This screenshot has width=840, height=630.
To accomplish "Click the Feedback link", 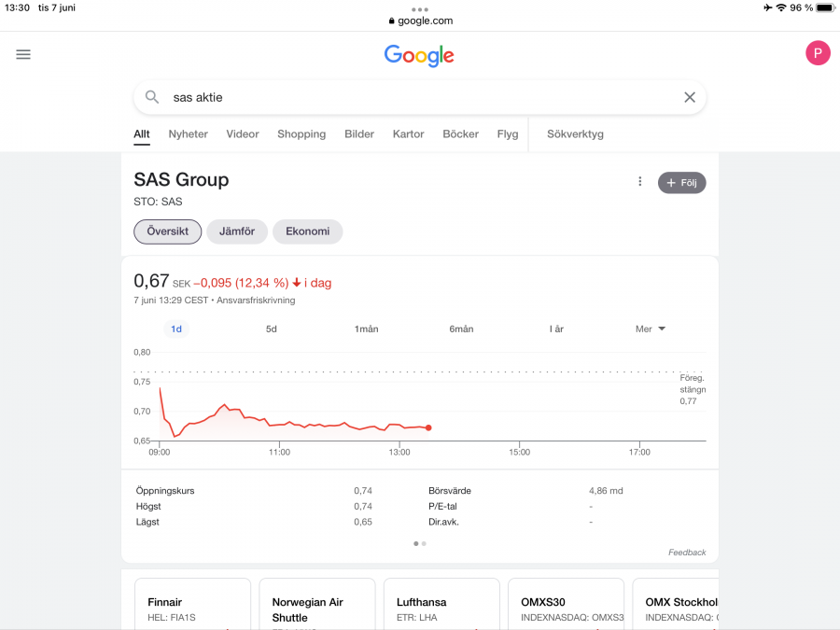I will (x=687, y=553).
